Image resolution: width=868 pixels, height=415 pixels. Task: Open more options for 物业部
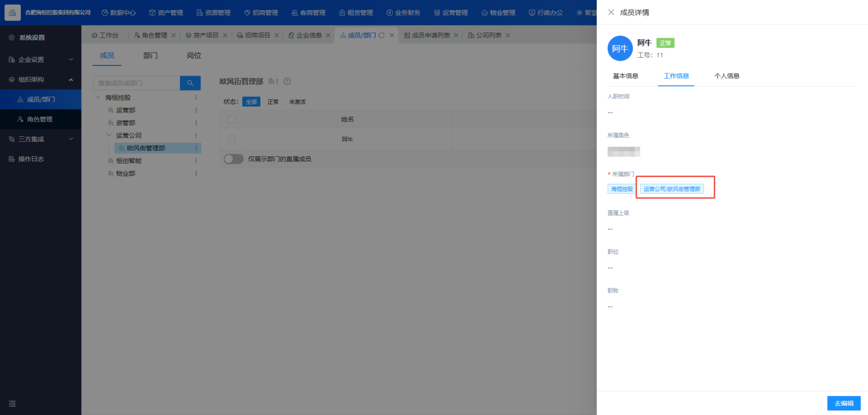(x=196, y=173)
